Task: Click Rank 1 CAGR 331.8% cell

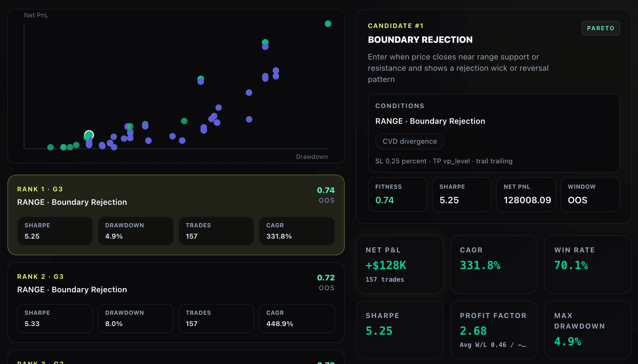Action: (x=297, y=231)
